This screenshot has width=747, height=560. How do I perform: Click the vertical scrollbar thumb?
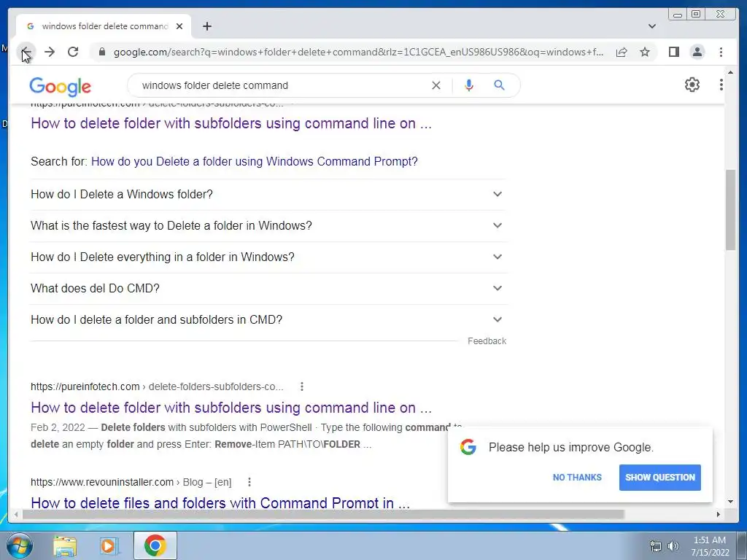pyautogui.click(x=730, y=209)
